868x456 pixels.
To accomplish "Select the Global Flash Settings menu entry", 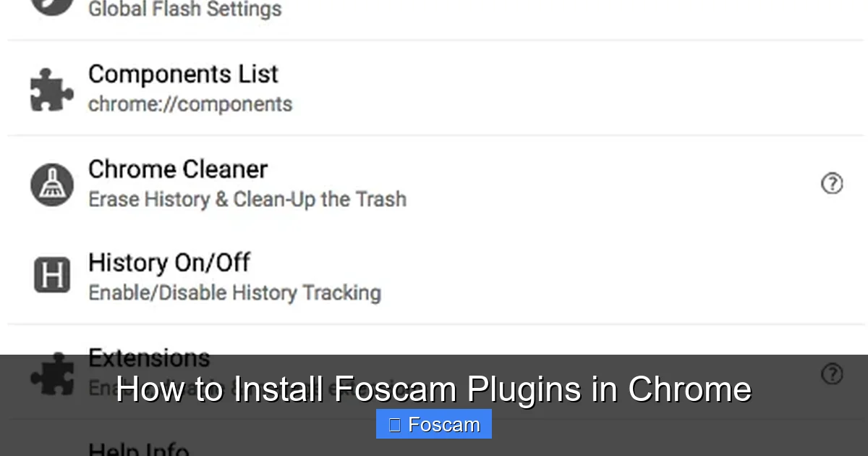I will [x=184, y=9].
